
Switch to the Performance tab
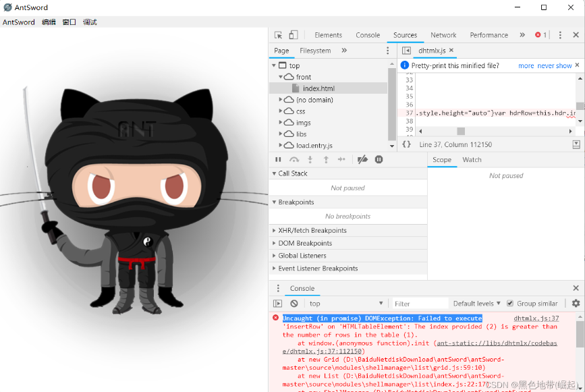coord(489,35)
